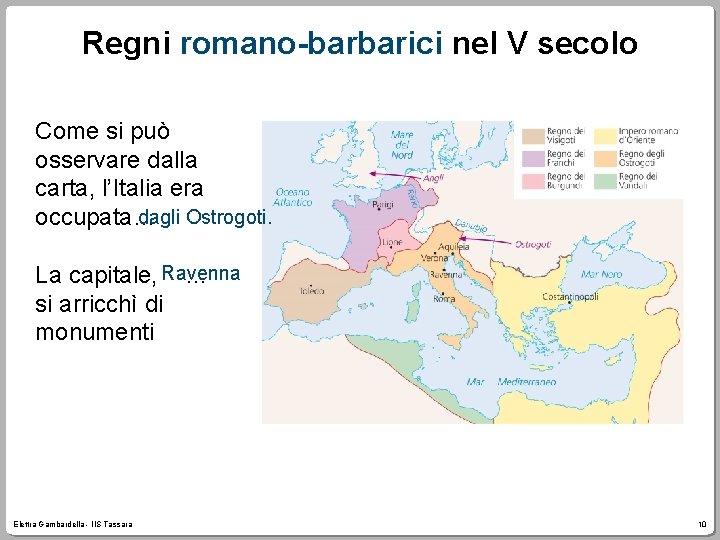This screenshot has height=540, width=720.
Task: Select the paragraph starting 'Come si può osservare'
Action: coord(119,174)
